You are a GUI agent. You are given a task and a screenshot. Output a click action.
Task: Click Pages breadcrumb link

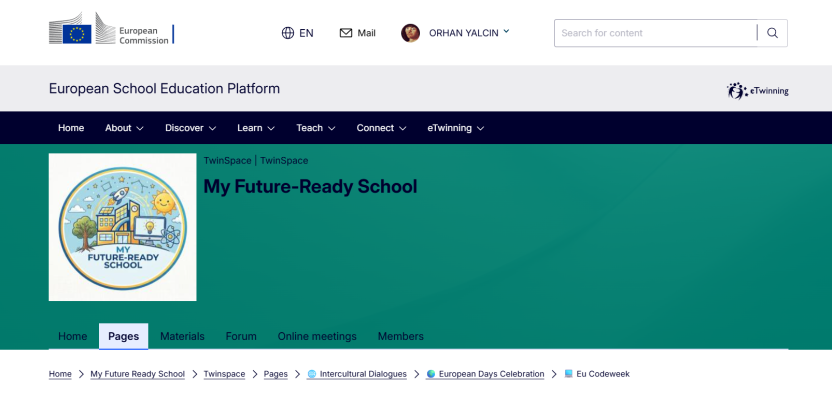coord(276,374)
